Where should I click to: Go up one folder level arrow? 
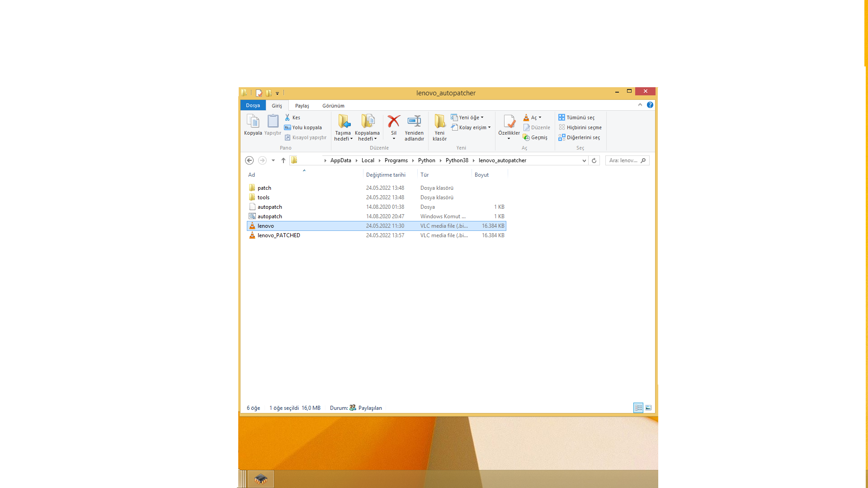[x=283, y=160]
